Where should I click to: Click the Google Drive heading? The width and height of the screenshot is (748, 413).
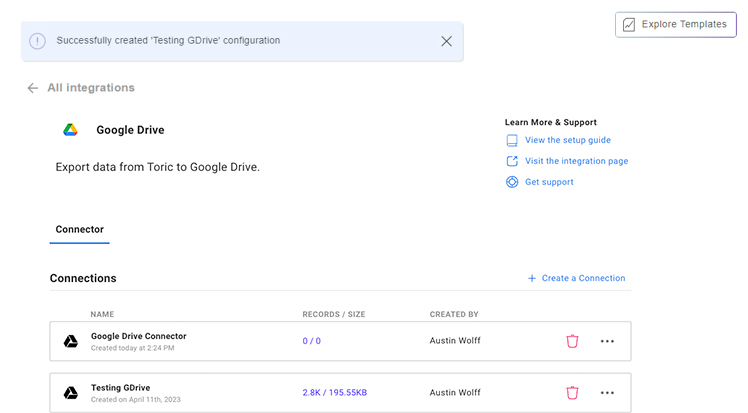tap(130, 130)
